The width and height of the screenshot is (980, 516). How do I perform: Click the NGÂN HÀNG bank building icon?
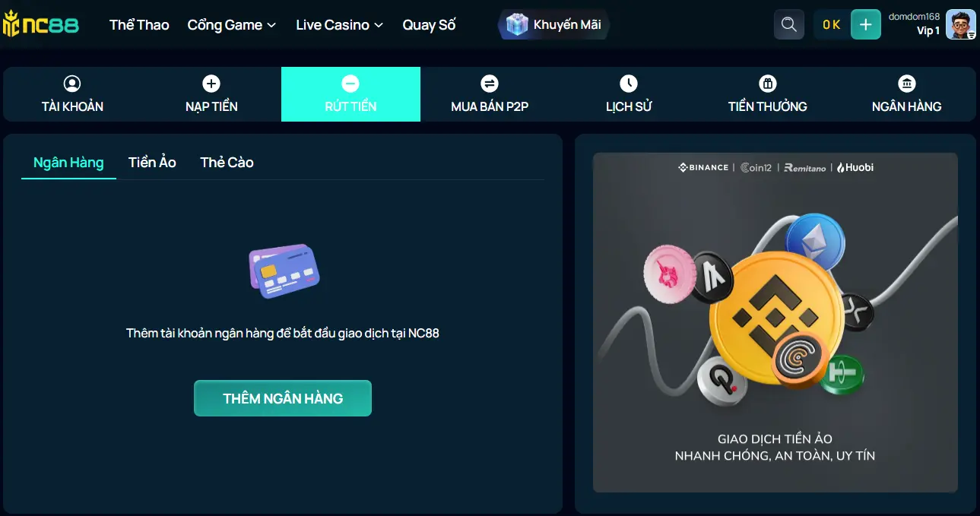tap(907, 84)
